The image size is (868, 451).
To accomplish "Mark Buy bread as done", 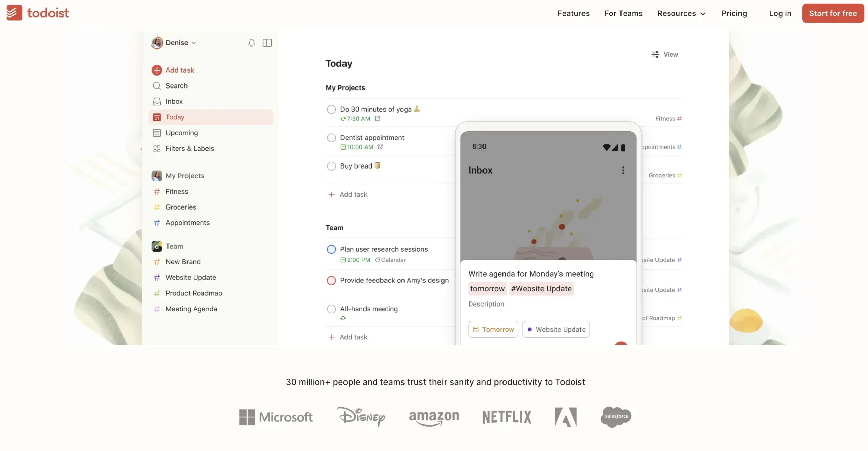I will [331, 166].
